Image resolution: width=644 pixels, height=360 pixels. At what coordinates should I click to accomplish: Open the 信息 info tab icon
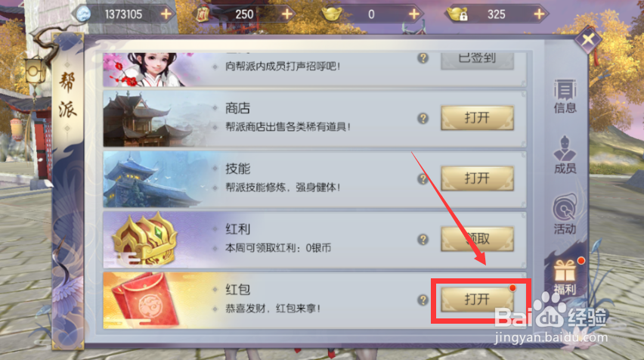pyautogui.click(x=565, y=96)
